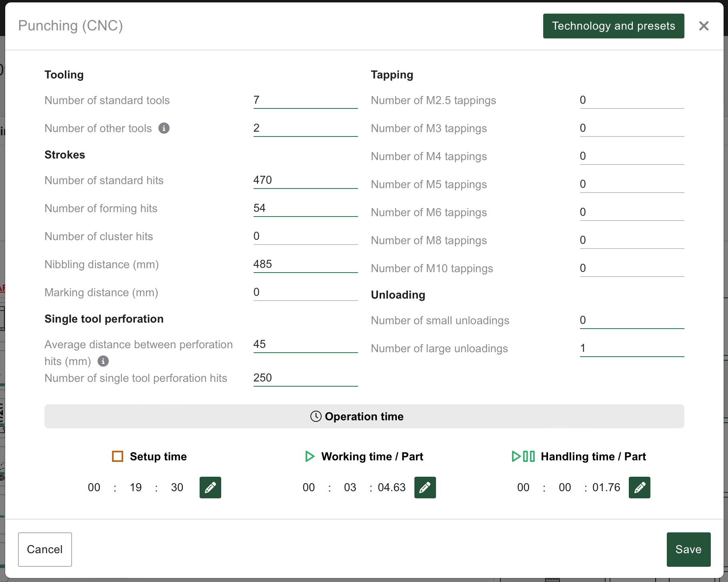Screen dimensions: 728x582
Task: Focus the Number of forming hits input
Action: (305, 208)
